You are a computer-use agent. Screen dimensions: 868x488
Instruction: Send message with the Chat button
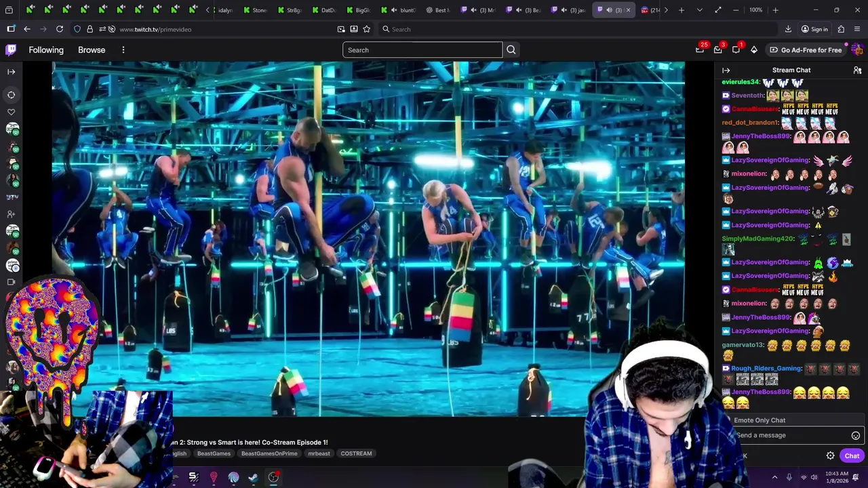pos(852,456)
